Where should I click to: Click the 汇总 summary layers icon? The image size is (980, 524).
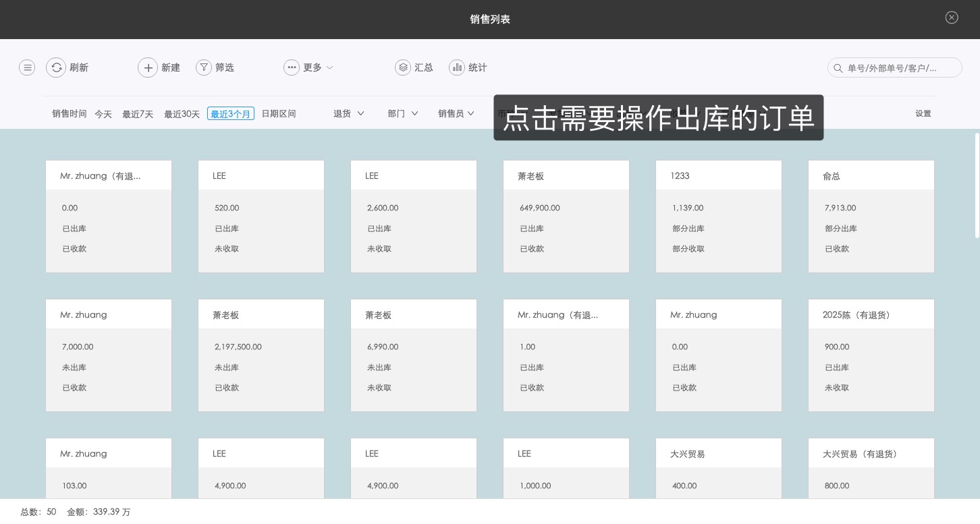pos(403,67)
